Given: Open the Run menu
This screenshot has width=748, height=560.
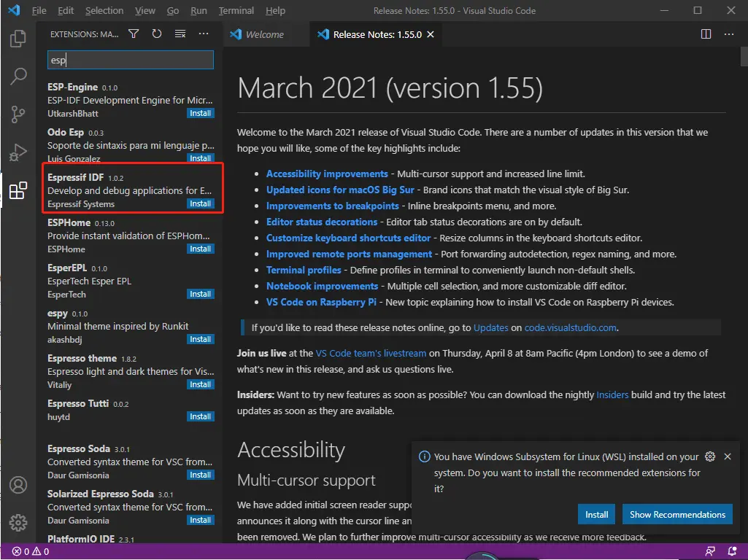Looking at the screenshot, I should click(198, 10).
